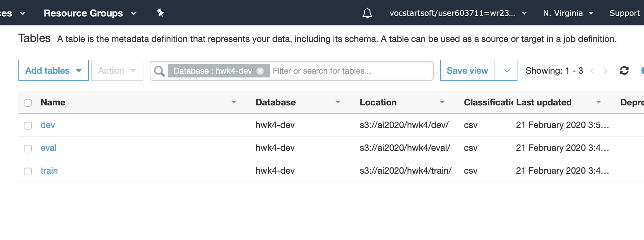Click the pushpin shortcut icon
The image size is (644, 240).
tap(160, 13)
